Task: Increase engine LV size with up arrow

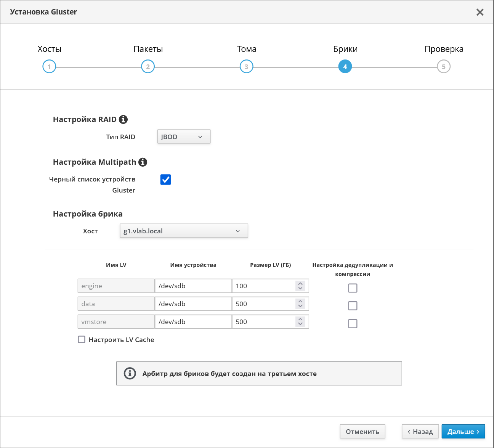Action: click(300, 283)
